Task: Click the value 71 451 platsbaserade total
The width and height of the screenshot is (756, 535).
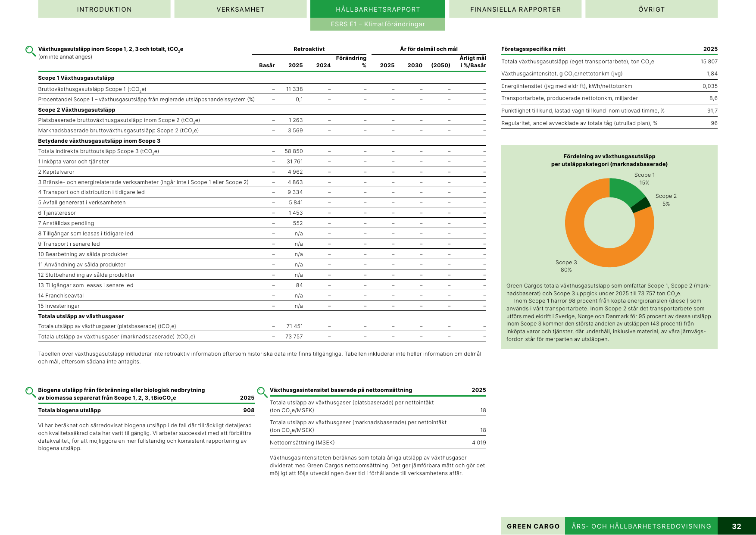Action: [294, 326]
